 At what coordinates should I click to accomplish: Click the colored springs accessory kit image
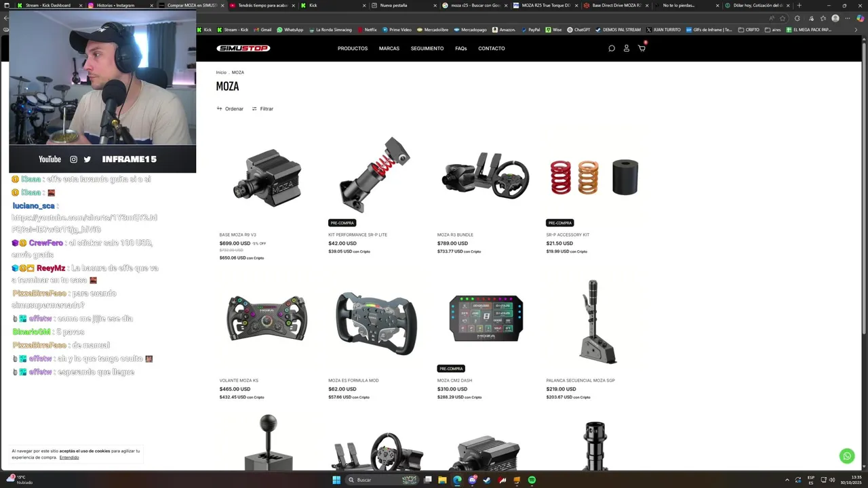594,177
